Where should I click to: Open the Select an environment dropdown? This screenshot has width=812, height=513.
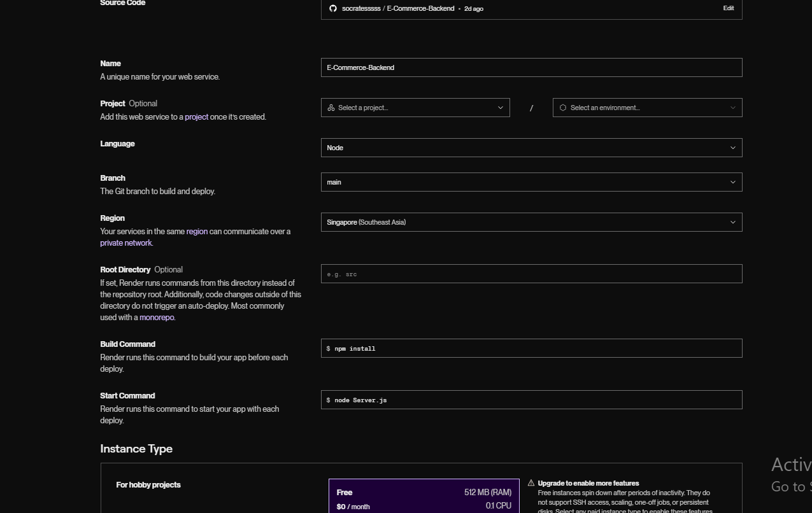coord(646,108)
